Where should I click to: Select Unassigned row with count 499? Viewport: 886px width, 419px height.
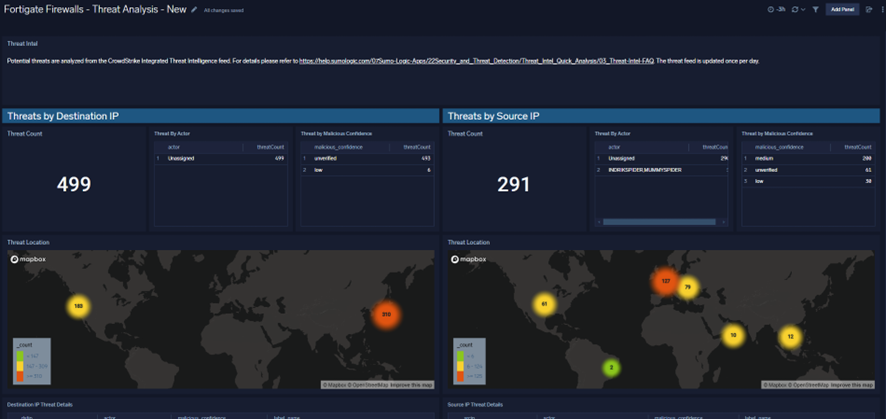coord(221,159)
